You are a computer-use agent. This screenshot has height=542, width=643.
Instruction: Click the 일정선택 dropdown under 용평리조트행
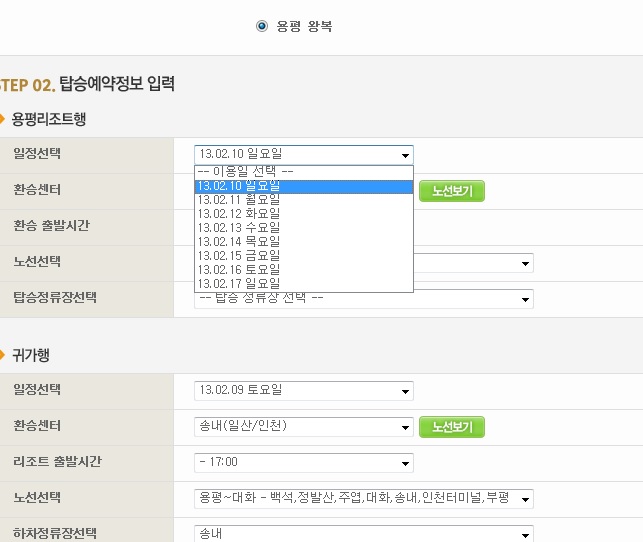pos(303,154)
